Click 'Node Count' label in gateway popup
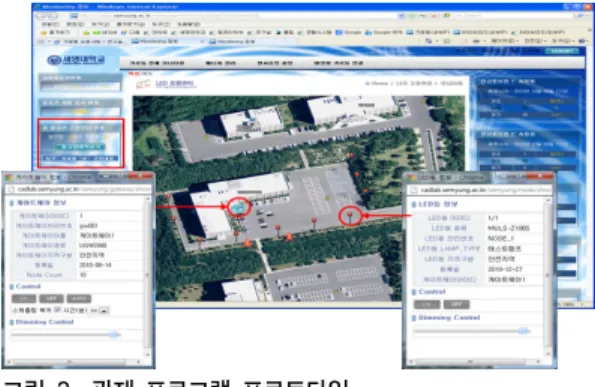 click(44, 275)
